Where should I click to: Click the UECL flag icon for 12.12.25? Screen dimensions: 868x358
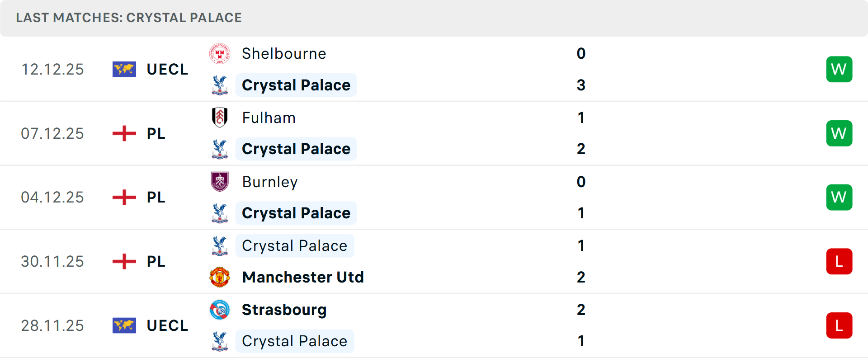click(124, 69)
